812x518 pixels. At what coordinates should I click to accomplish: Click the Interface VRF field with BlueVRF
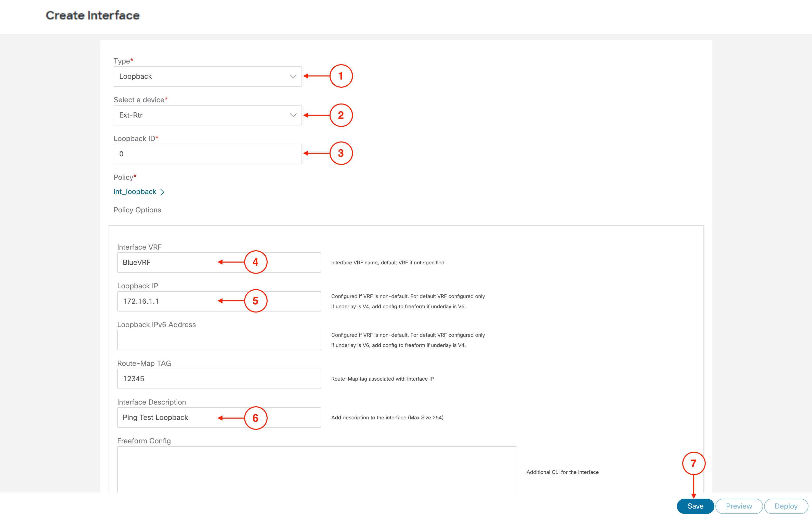[x=219, y=262]
